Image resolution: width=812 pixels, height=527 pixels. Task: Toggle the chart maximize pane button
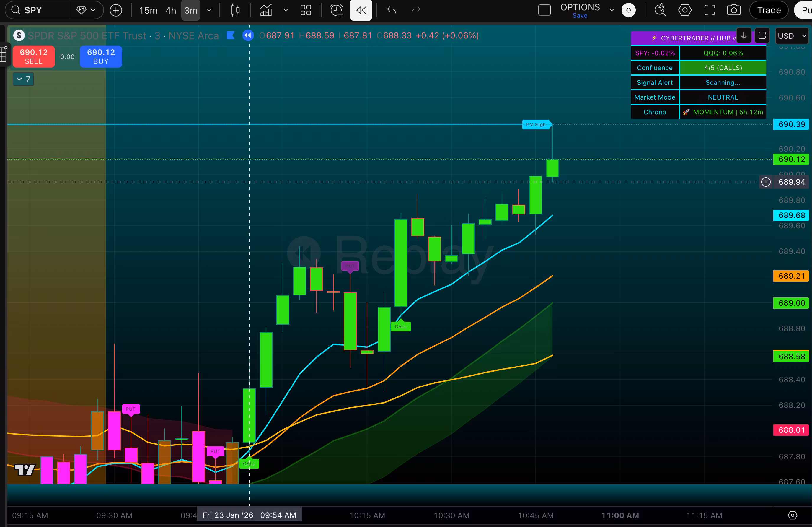coord(762,35)
